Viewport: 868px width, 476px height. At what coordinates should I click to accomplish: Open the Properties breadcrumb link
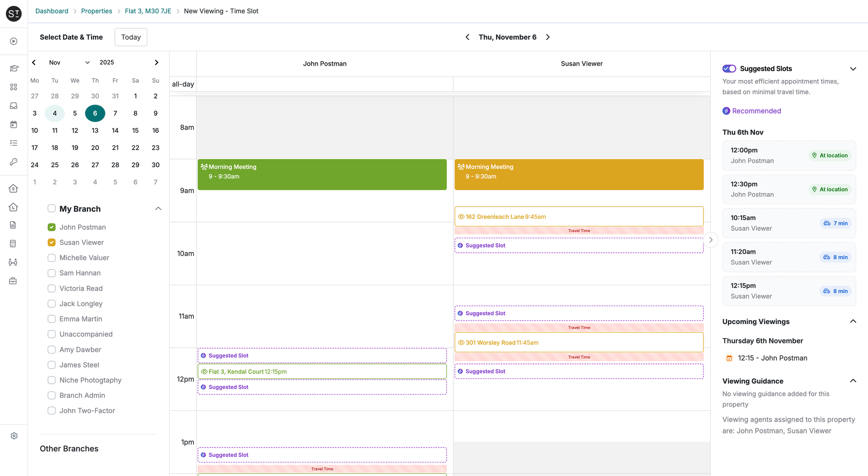pyautogui.click(x=96, y=11)
